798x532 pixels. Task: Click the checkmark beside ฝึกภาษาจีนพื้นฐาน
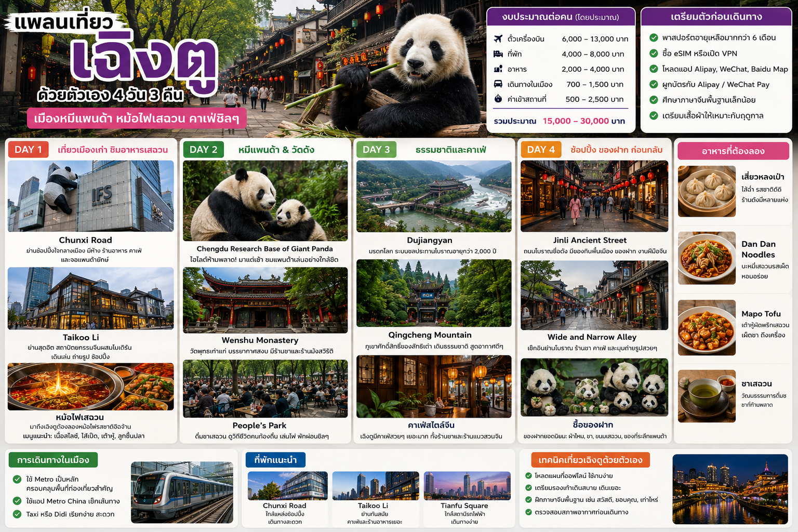(529, 500)
